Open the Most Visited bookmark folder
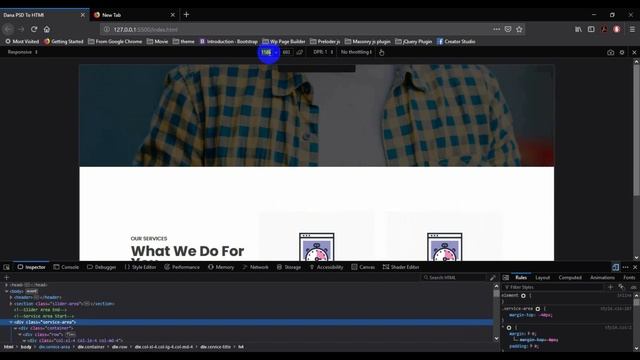Viewport: 640px width, 360px height. (x=22, y=42)
